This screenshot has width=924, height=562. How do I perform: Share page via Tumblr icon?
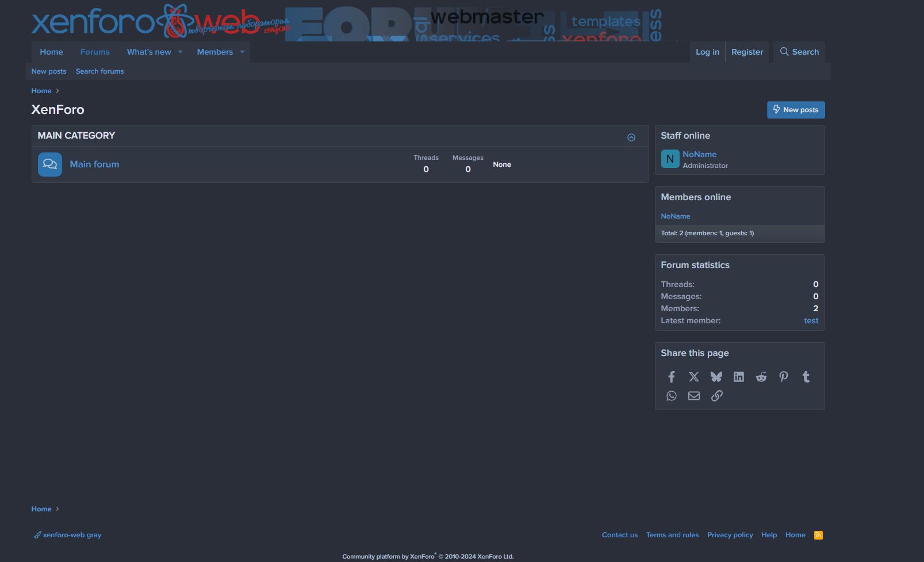click(806, 377)
